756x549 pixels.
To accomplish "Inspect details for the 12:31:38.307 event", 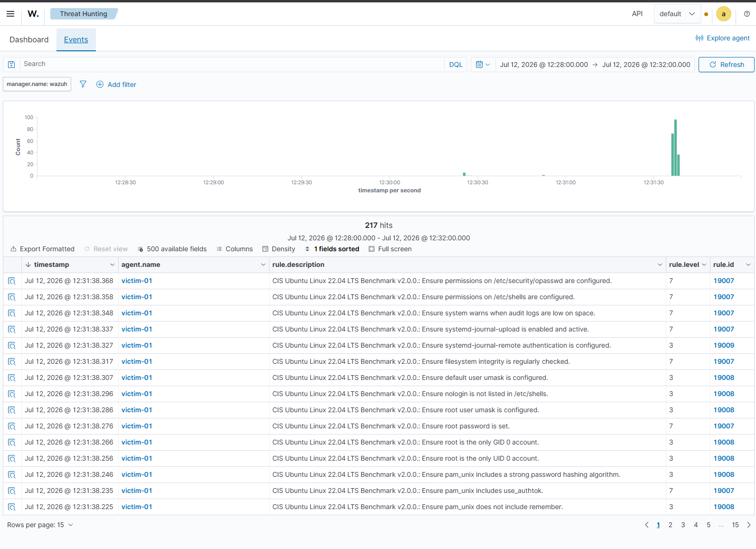I will pyautogui.click(x=12, y=378).
